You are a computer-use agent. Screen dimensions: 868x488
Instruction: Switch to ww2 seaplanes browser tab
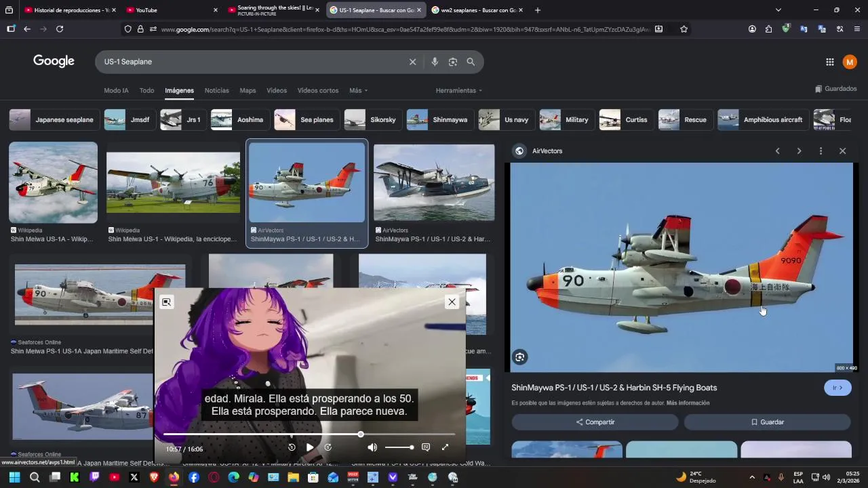(x=477, y=10)
